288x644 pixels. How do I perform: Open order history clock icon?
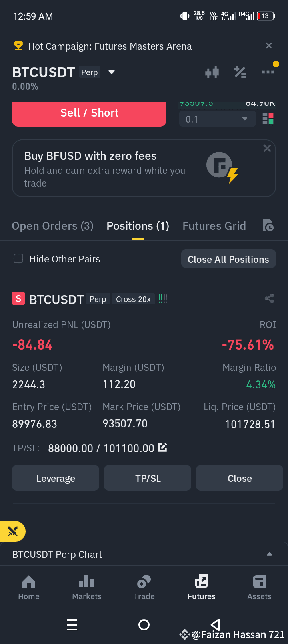(268, 226)
